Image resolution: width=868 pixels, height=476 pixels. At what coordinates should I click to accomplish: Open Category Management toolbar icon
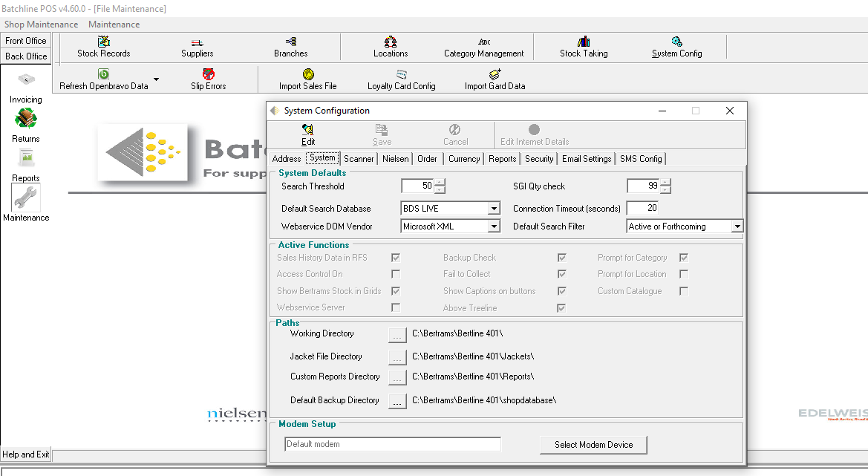(x=484, y=47)
